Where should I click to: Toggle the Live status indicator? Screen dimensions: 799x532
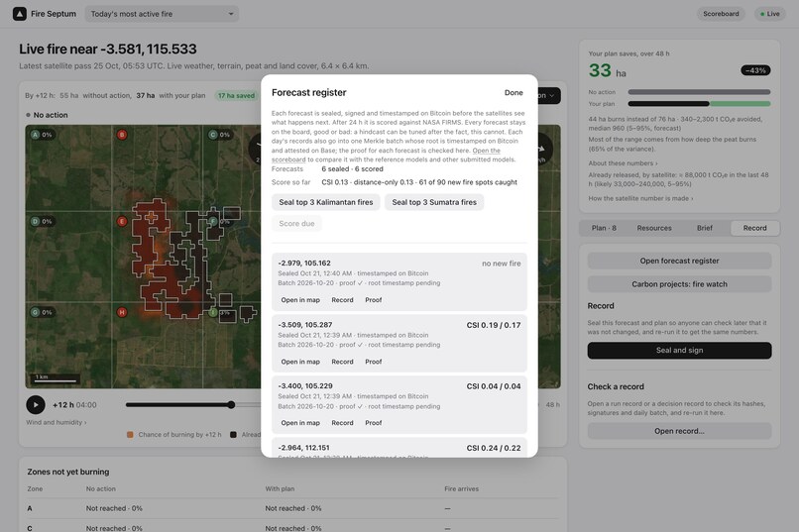click(769, 14)
